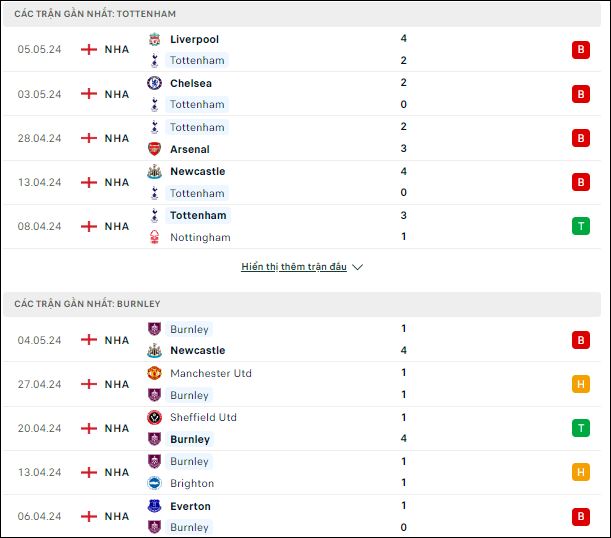Click green T badge for Tottenham vs Nottingham

click(x=581, y=226)
